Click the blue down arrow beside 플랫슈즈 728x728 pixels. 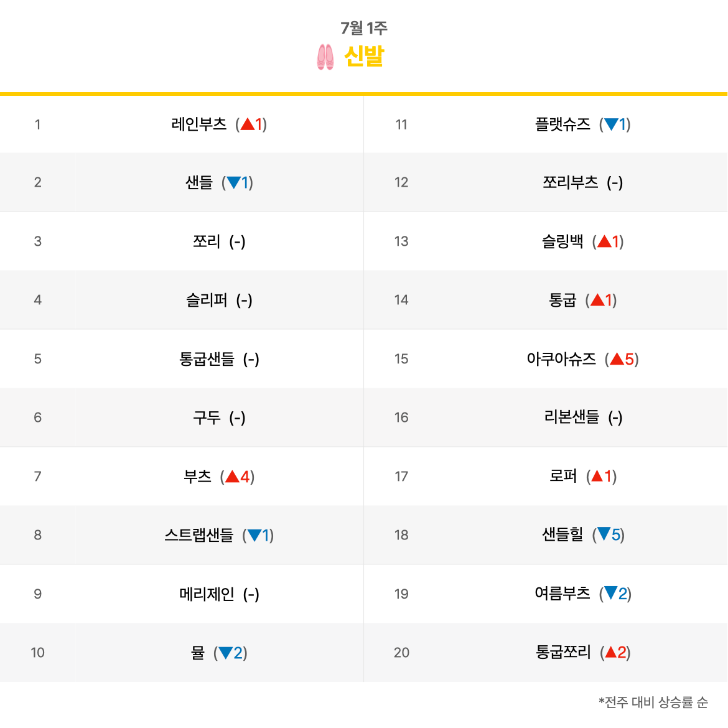click(612, 124)
